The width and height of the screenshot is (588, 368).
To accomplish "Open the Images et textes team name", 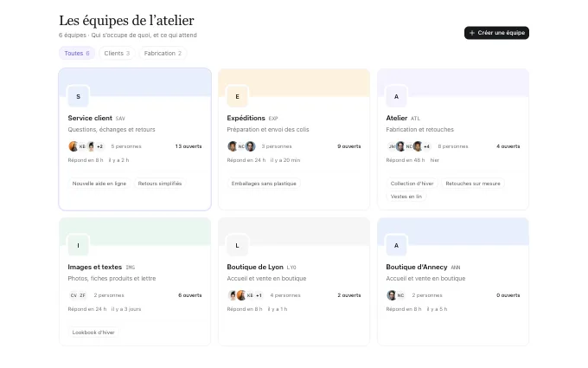I will [95, 267].
